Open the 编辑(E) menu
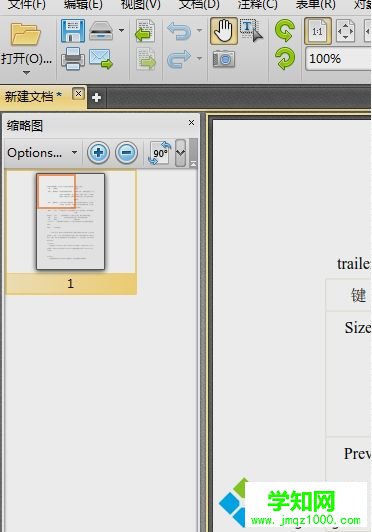372x532 pixels. 83,5
